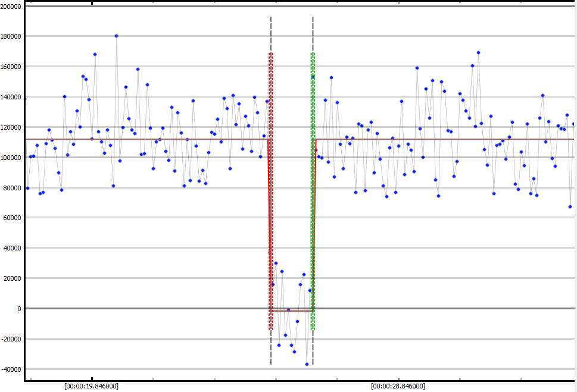Screen dimensions: 577x392
Task: Click the 00:00:19.846000 timestamp label
Action: point(91,386)
